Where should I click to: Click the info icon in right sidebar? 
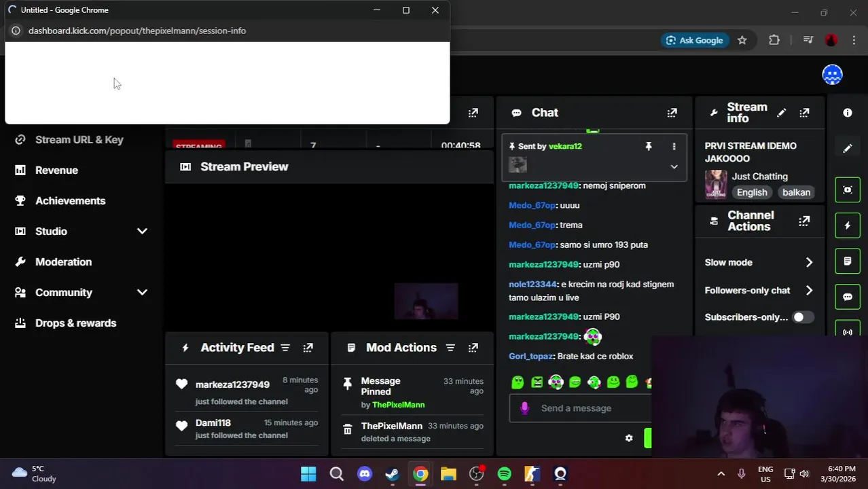pyautogui.click(x=848, y=113)
